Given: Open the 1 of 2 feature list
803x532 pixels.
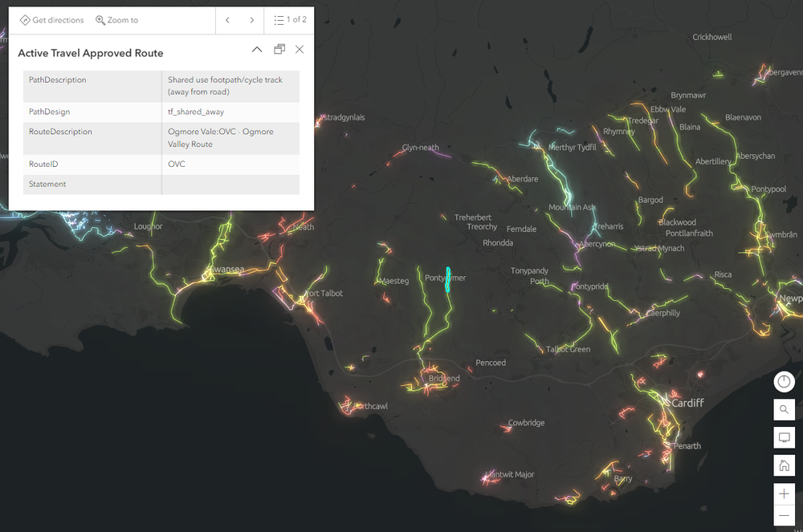Looking at the screenshot, I should point(290,20).
